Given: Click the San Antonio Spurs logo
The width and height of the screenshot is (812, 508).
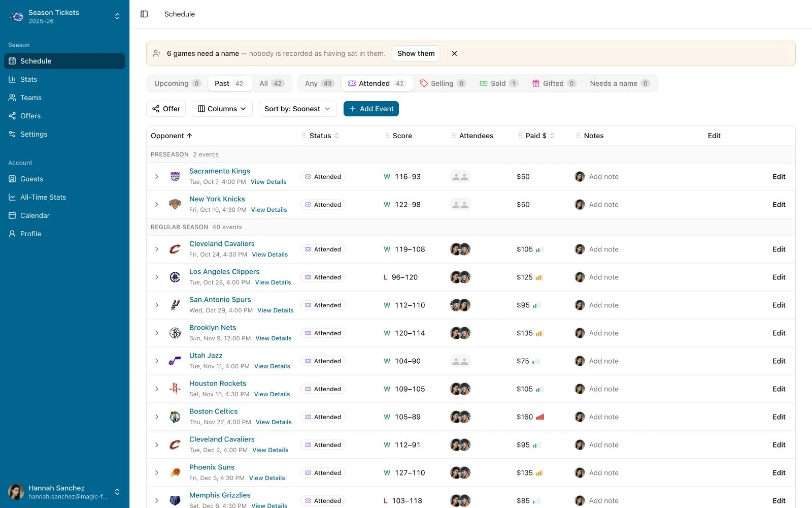Looking at the screenshot, I should tap(175, 305).
